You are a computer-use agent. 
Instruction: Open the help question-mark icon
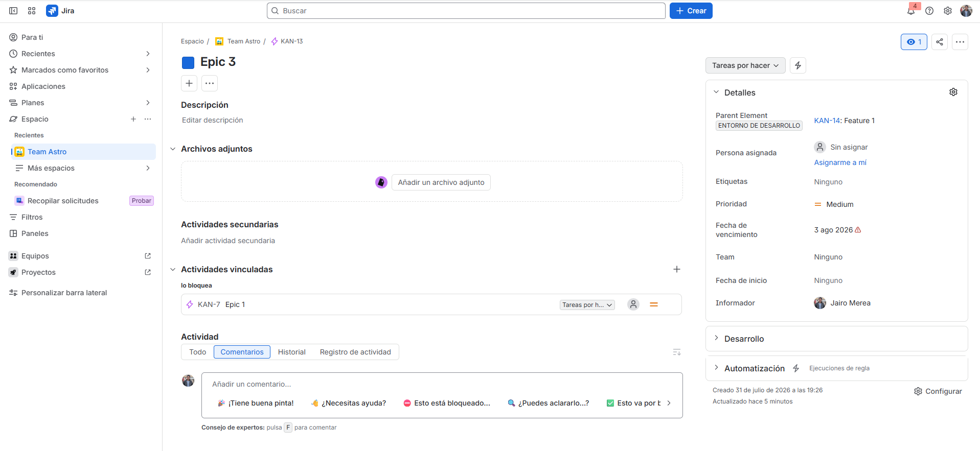(x=929, y=11)
